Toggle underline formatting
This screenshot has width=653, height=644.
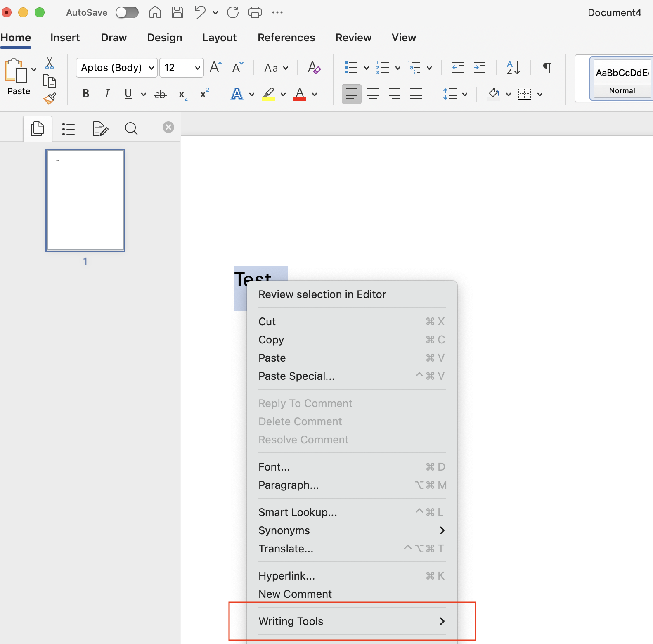coord(128,94)
